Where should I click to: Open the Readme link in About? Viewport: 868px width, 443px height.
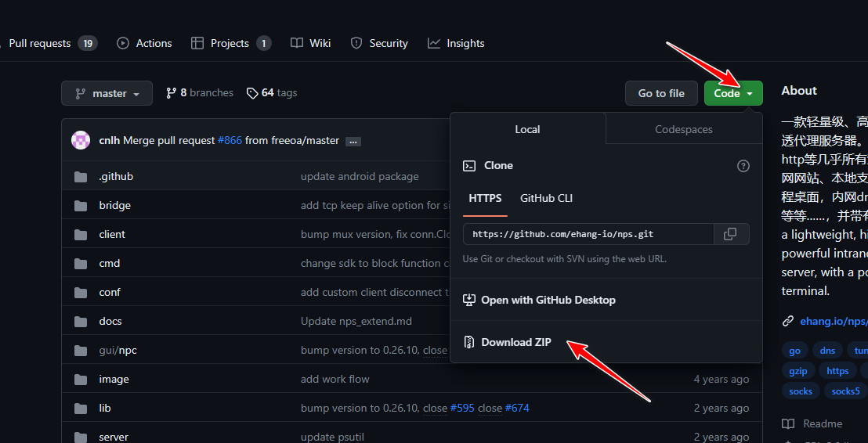(x=812, y=423)
